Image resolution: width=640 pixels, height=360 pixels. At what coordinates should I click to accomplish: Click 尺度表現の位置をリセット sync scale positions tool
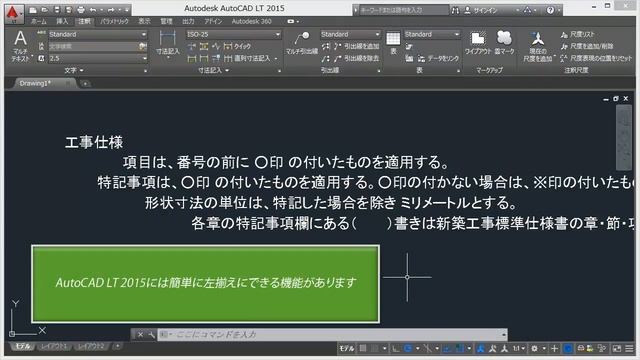click(596, 58)
